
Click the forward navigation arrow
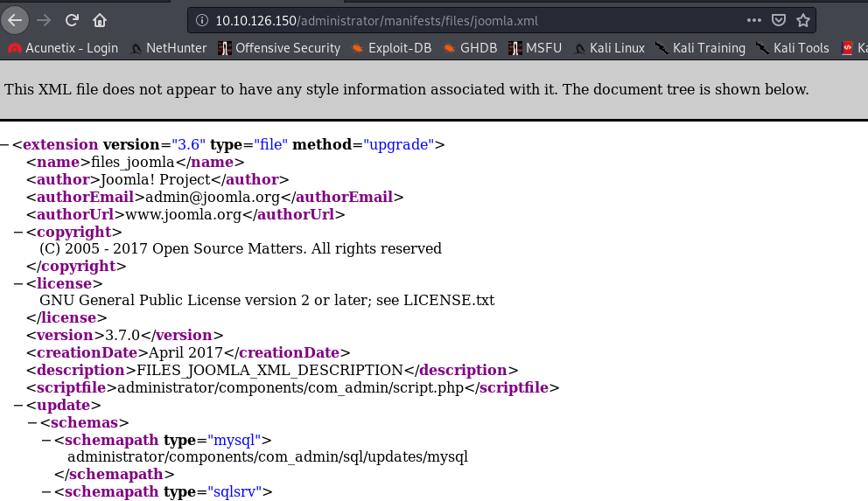(x=44, y=20)
